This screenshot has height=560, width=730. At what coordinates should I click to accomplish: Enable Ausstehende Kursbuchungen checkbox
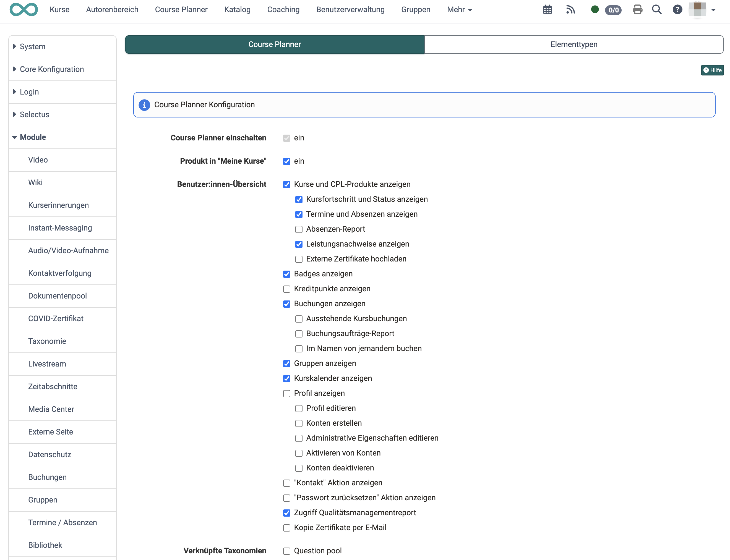299,319
